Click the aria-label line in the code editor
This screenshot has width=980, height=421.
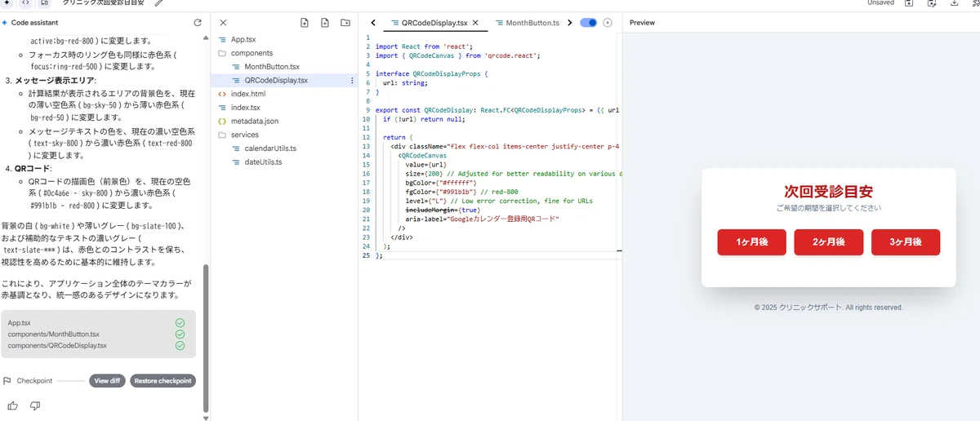[482, 219]
